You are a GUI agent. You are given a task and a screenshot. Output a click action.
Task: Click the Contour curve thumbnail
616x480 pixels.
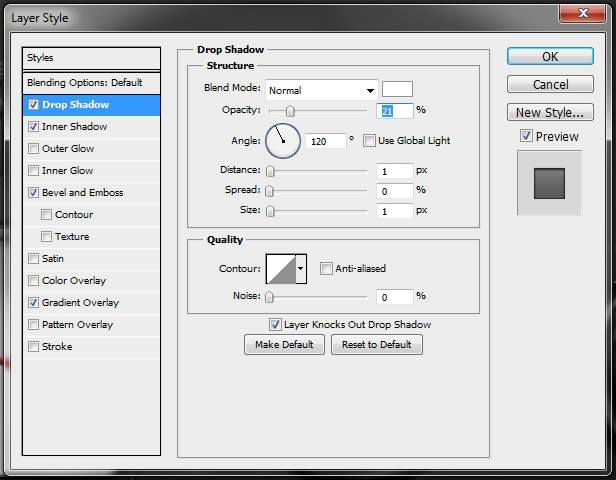(281, 269)
